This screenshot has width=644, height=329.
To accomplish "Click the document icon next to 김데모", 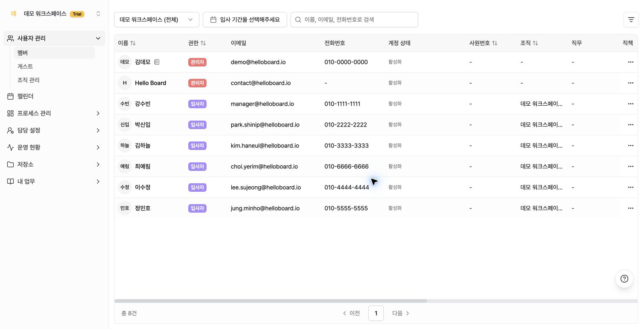I will 157,62.
